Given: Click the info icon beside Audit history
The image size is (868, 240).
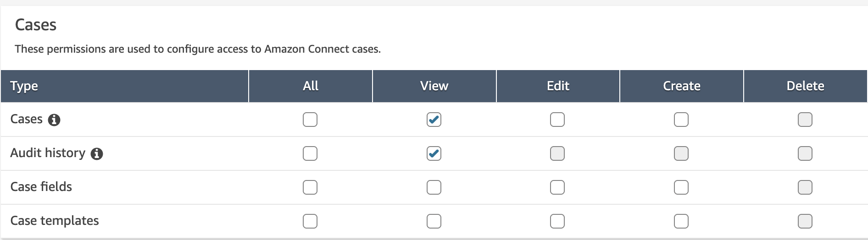Looking at the screenshot, I should 97,154.
